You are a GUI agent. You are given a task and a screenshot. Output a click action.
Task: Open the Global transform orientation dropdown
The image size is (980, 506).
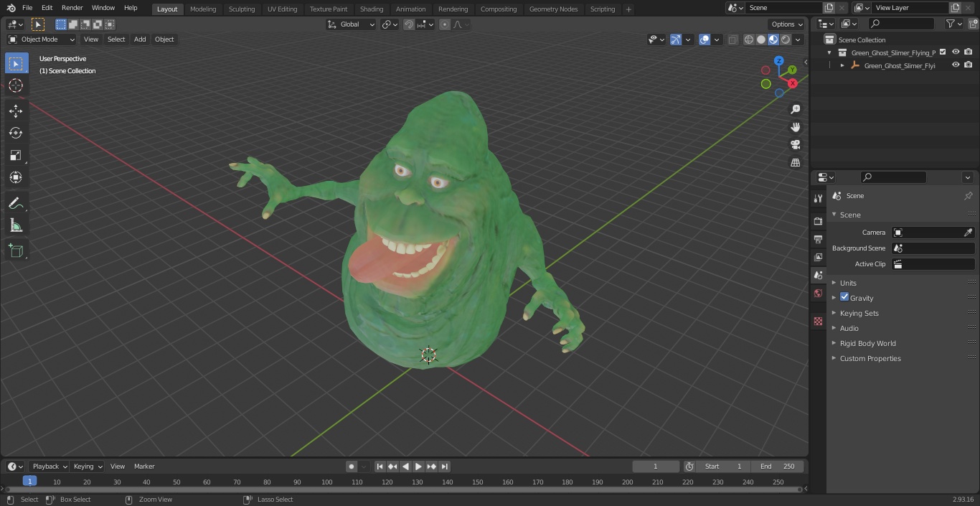click(351, 24)
